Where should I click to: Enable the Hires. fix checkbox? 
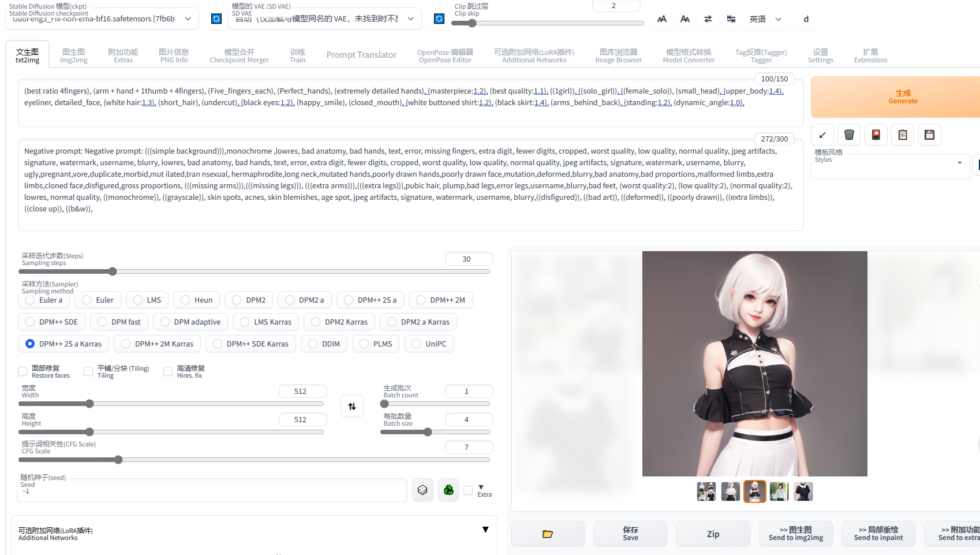point(168,371)
